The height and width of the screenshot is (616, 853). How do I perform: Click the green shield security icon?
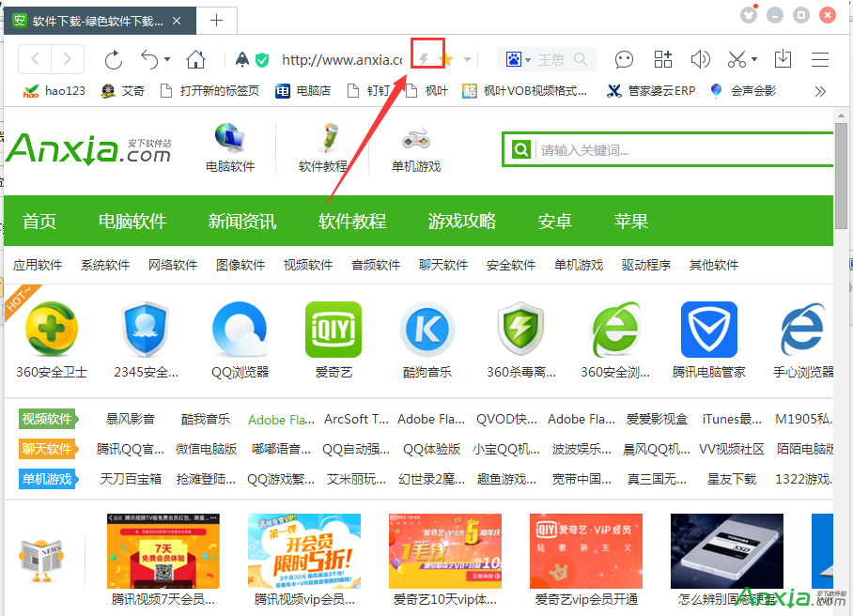click(x=262, y=59)
